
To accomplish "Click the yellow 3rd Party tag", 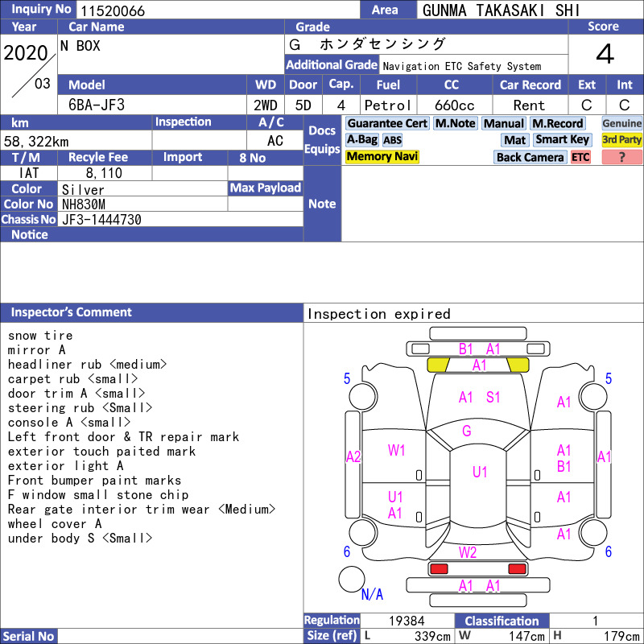I will tap(621, 140).
